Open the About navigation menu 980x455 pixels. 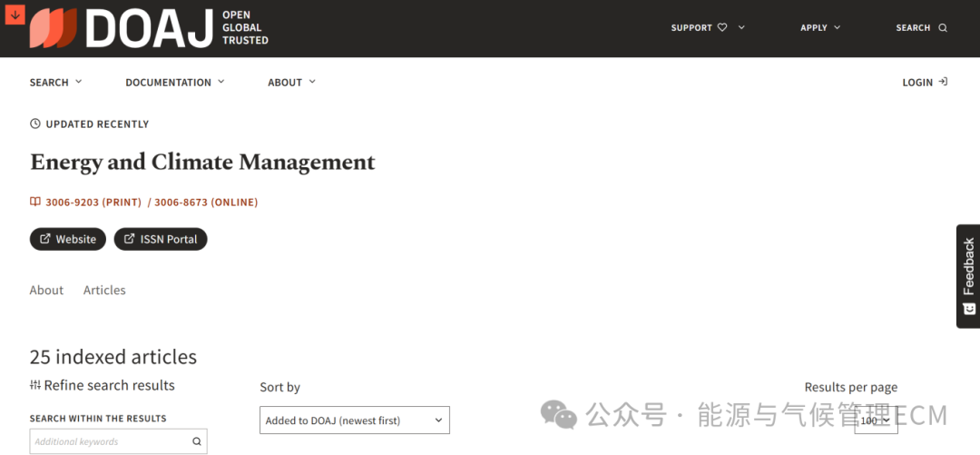pos(291,82)
